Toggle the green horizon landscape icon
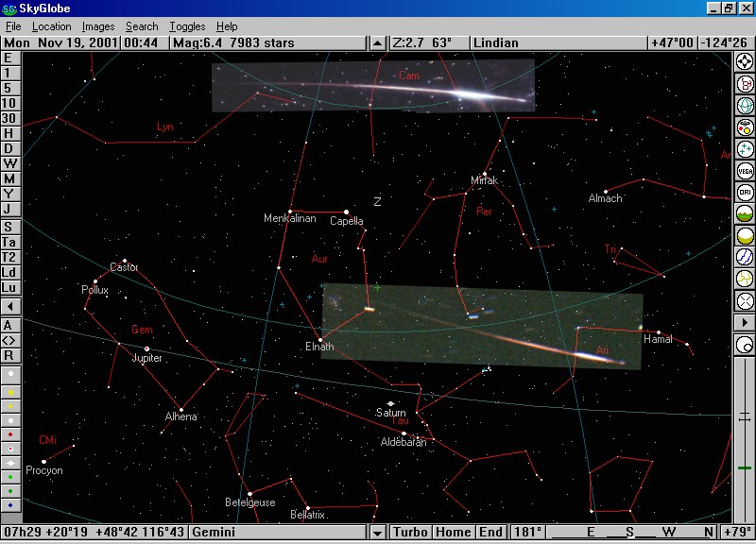 tap(745, 214)
